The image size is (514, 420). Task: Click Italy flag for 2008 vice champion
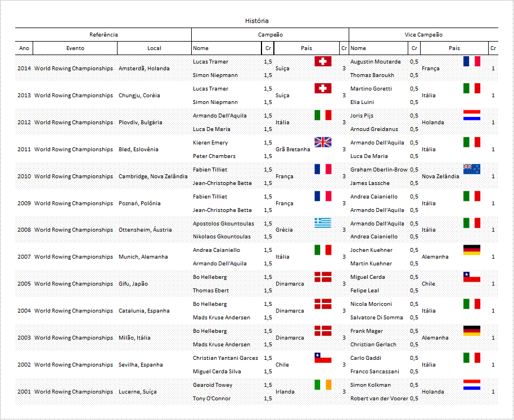[x=472, y=223]
